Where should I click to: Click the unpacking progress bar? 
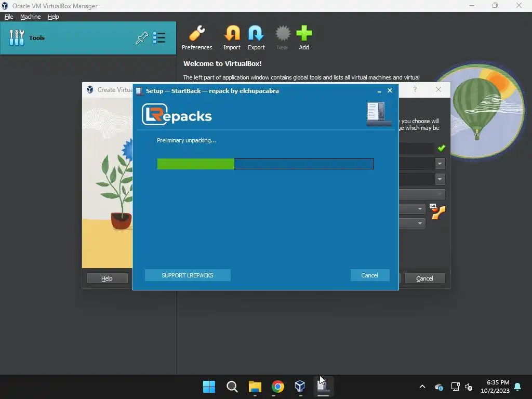pyautogui.click(x=265, y=164)
